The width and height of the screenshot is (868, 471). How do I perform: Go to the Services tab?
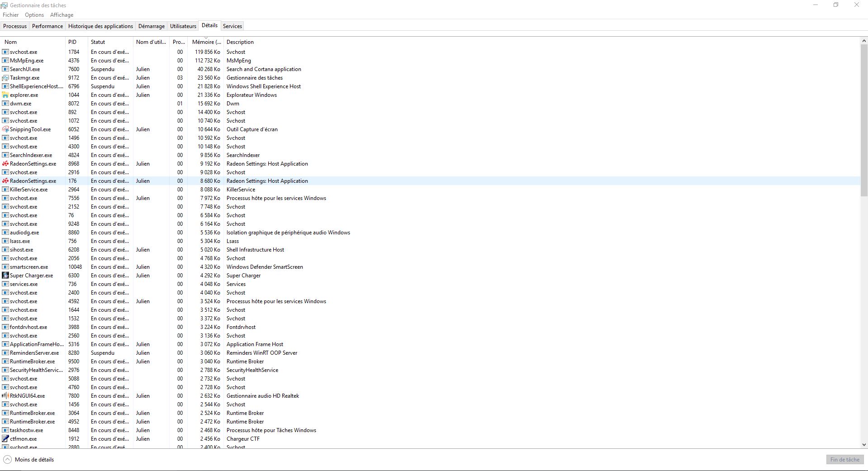tap(232, 26)
